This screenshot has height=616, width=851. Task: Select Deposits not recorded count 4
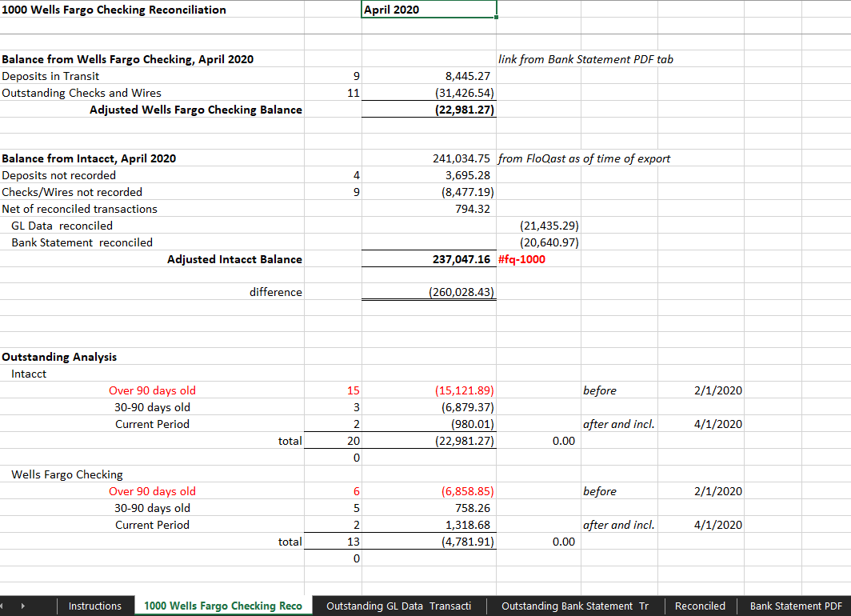pos(356,175)
